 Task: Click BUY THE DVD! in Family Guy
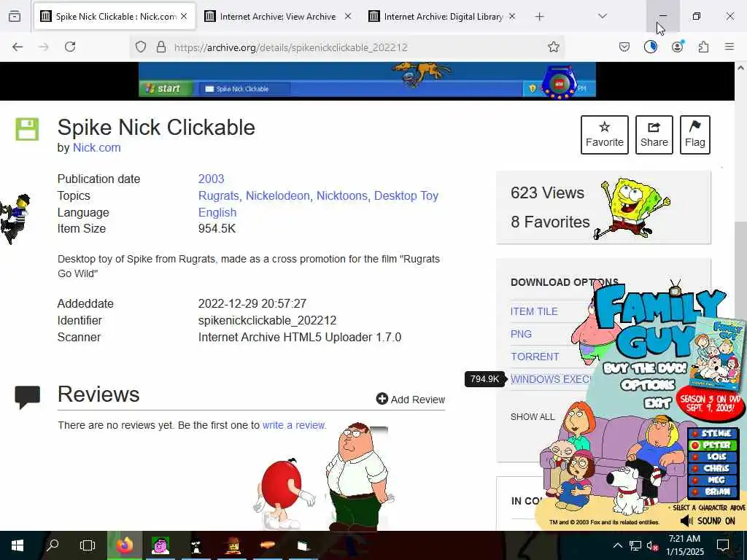[x=645, y=368]
